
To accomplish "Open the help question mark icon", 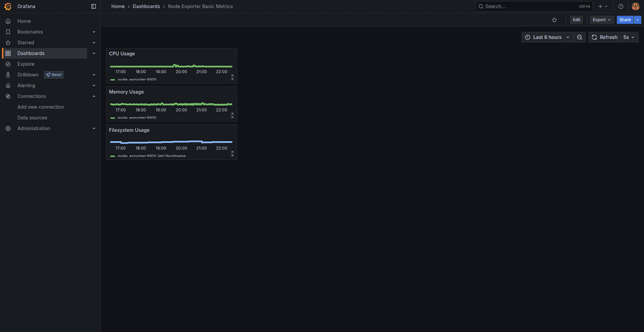I will [x=621, y=7].
